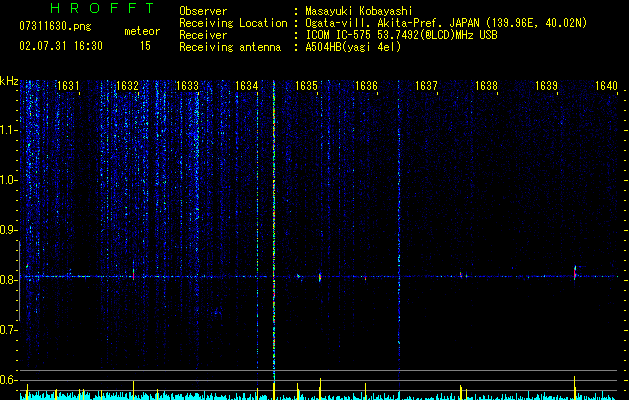Click the meteor echo just after 1635

tap(320, 277)
